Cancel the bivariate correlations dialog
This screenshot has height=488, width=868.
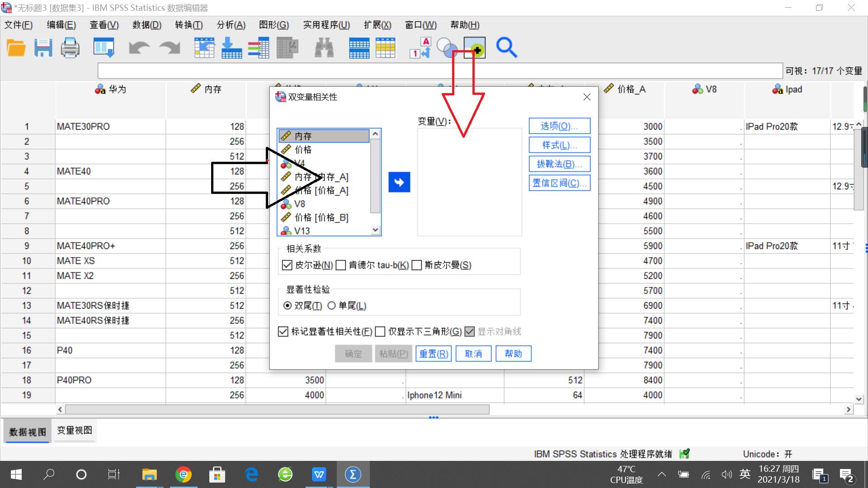coord(474,354)
